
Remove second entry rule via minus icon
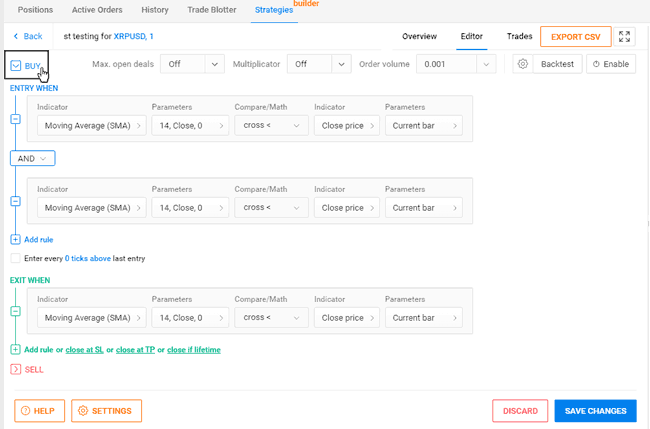(x=15, y=201)
